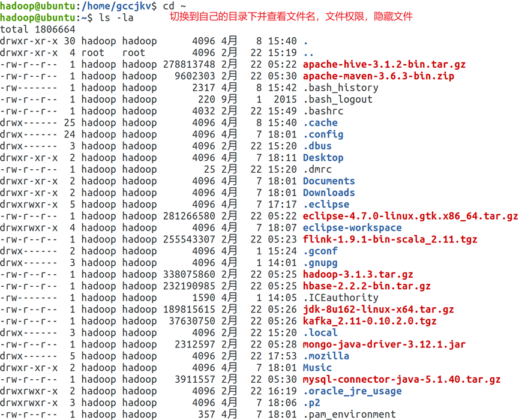Click eclipse-4.7.0-linux.gtk.x86_64.tar.gz filename
The width and height of the screenshot is (519, 420).
click(410, 216)
